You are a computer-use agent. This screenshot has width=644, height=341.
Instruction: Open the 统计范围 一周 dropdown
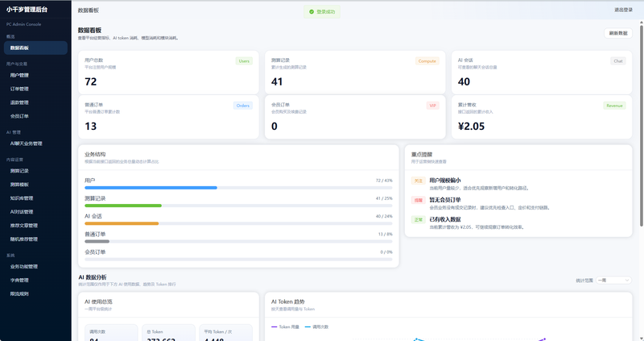(x=613, y=280)
